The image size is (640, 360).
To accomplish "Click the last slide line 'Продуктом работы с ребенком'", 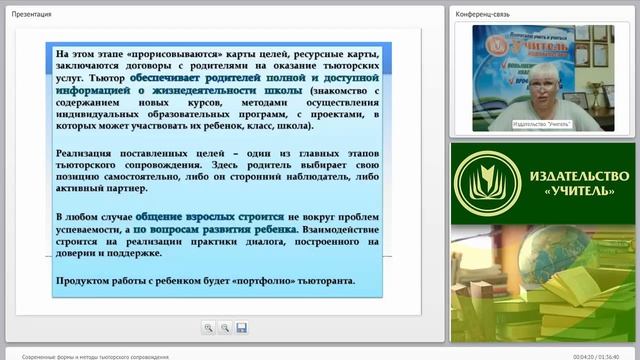I will (205, 281).
